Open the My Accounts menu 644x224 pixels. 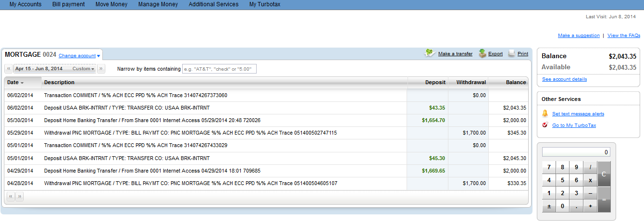click(x=25, y=4)
